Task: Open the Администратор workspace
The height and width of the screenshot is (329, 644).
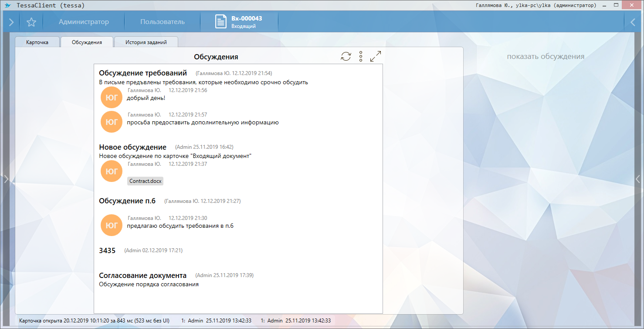Action: tap(84, 22)
